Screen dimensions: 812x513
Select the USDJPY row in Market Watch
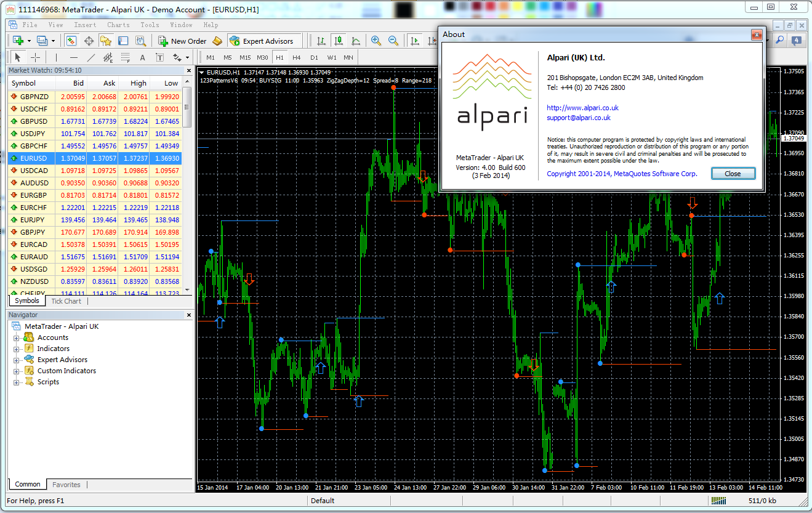point(95,134)
